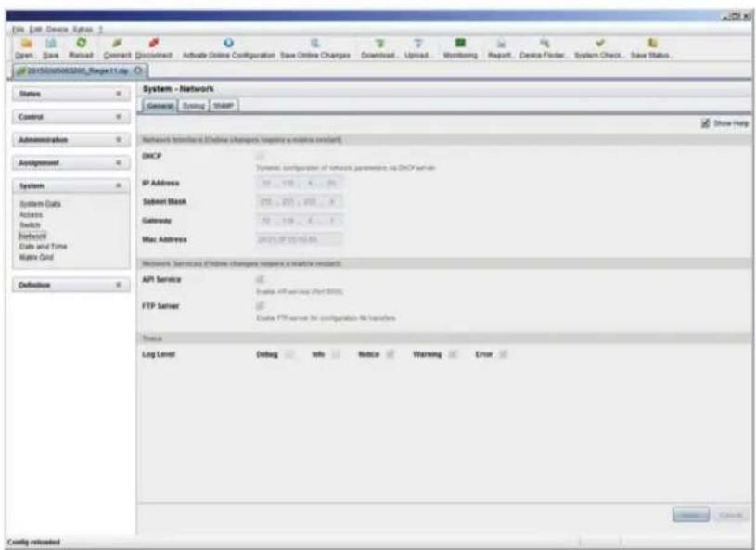Click the Upload toolbar icon
This screenshot has width=756, height=550.
tap(418, 44)
